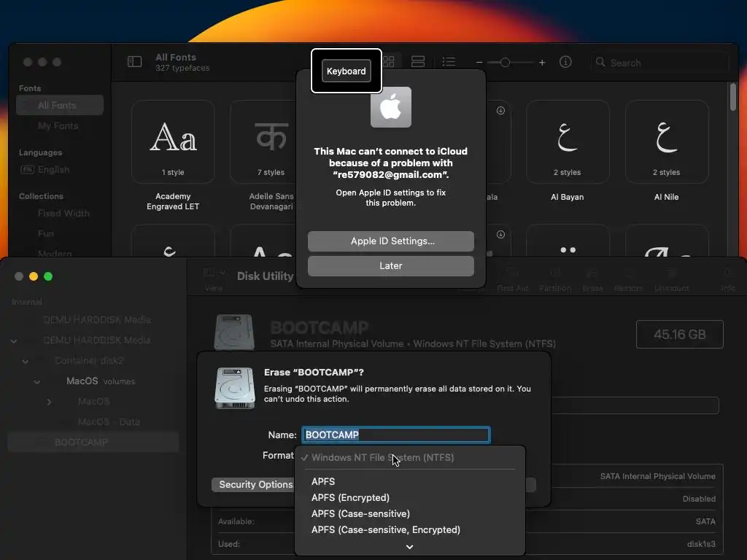
Task: Open the Al Bayan font thumbnail
Action: click(568, 141)
